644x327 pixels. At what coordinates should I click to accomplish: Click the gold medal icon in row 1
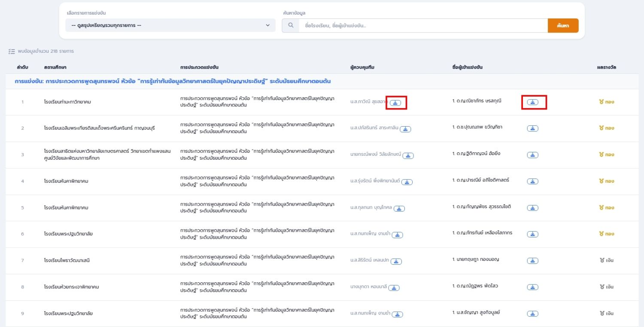[x=601, y=102]
